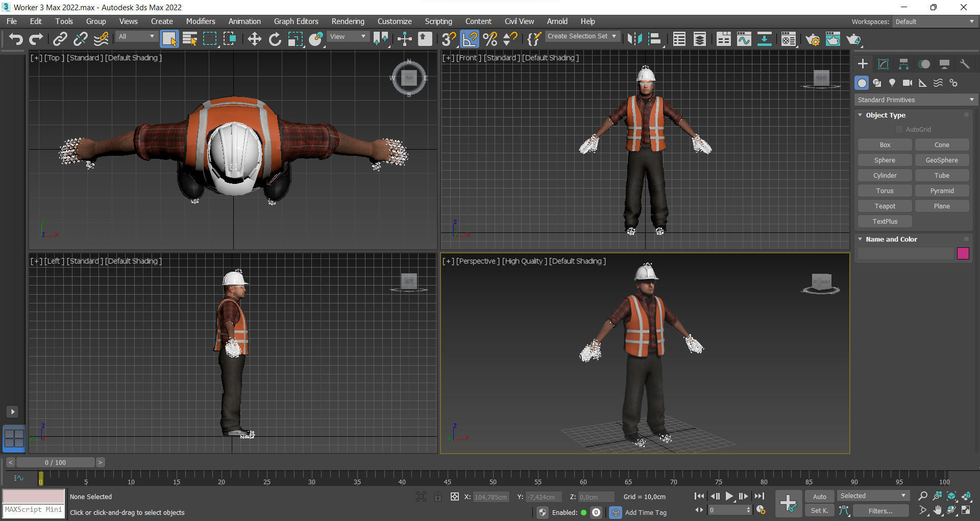Select the Lights category icon
Viewport: 980px width, 521px height.
pyautogui.click(x=892, y=83)
